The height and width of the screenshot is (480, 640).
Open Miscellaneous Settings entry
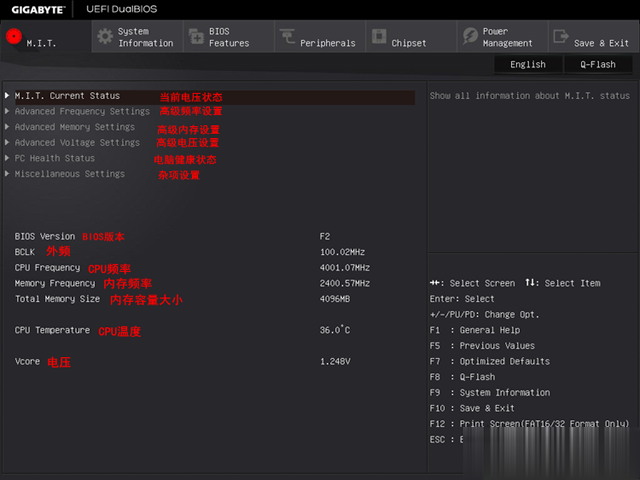[x=70, y=174]
